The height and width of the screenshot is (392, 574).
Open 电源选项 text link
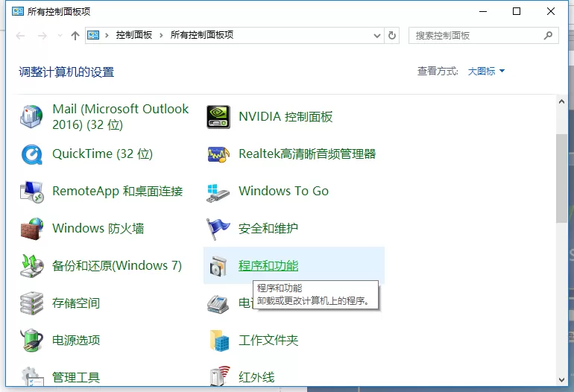76,341
